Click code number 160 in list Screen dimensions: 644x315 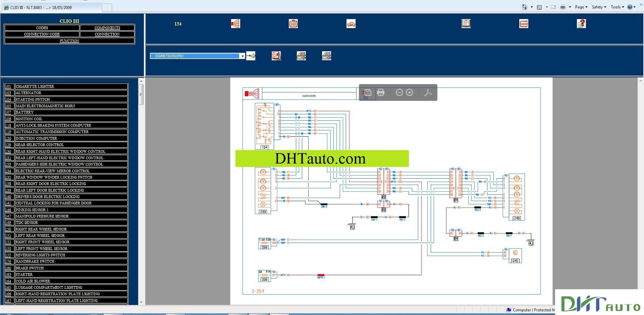click(x=8, y=268)
